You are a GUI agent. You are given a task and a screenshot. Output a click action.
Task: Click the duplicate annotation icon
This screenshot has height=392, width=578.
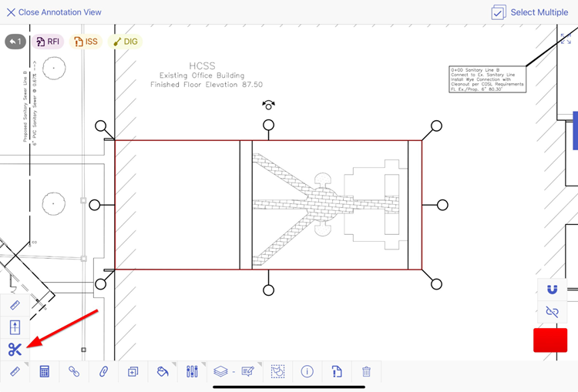(133, 371)
